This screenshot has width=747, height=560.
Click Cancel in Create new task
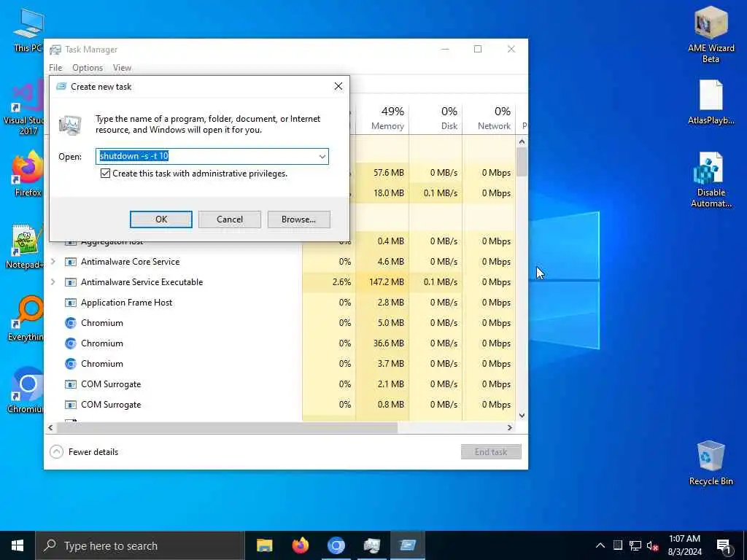click(230, 219)
